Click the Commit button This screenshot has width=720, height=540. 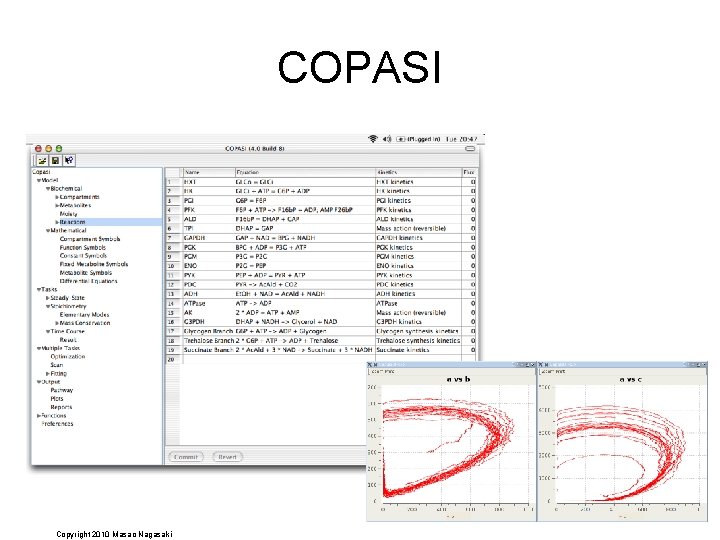click(186, 457)
